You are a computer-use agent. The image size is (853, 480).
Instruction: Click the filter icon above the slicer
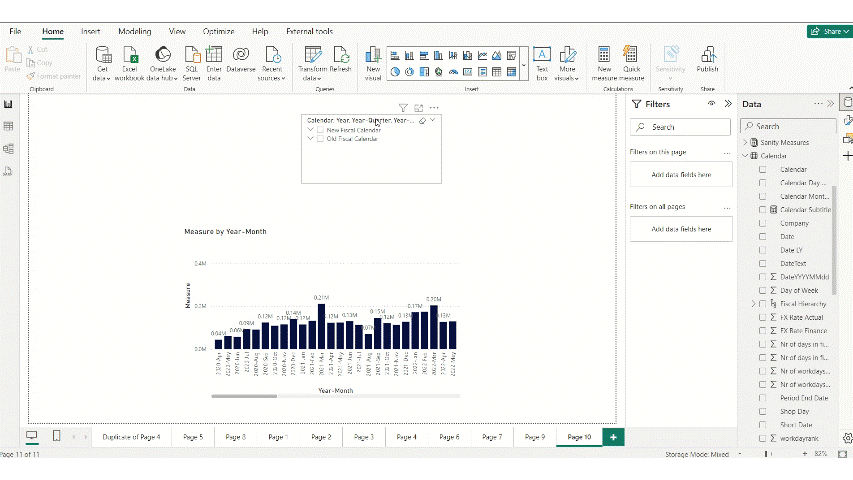pos(403,108)
